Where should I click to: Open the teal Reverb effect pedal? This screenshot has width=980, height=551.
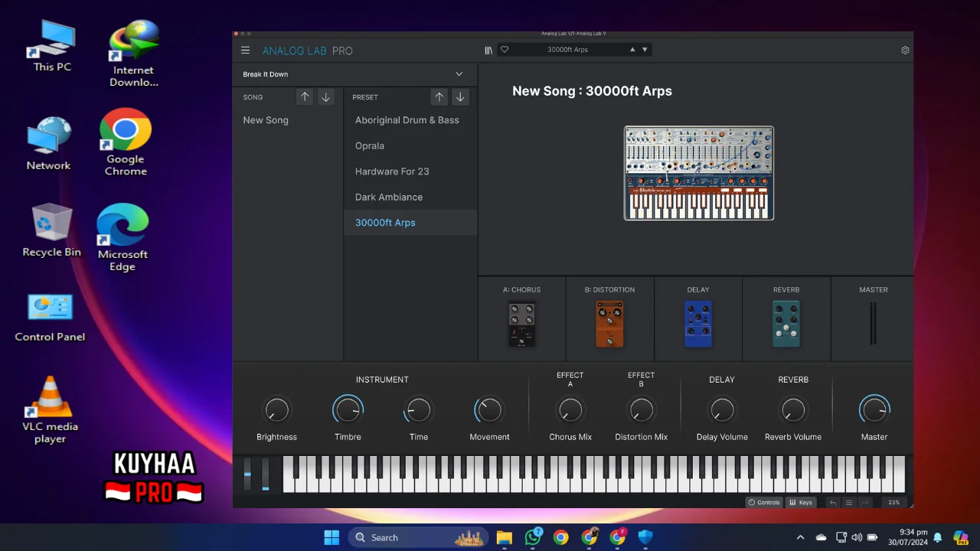coord(786,324)
